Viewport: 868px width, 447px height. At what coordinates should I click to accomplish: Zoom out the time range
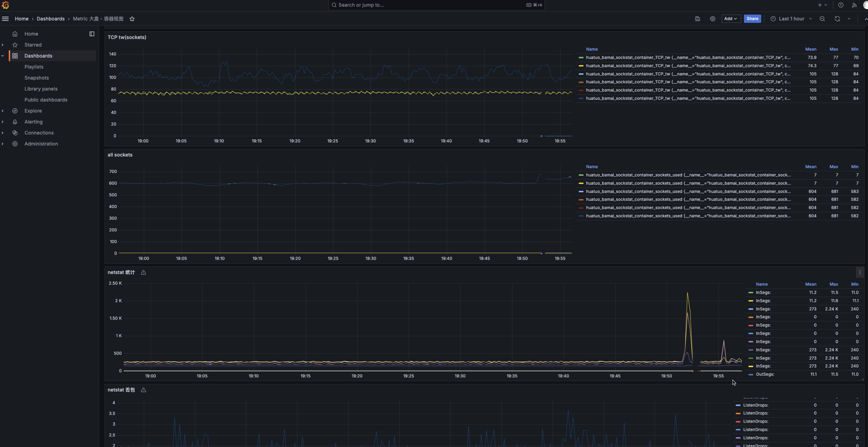(x=822, y=19)
